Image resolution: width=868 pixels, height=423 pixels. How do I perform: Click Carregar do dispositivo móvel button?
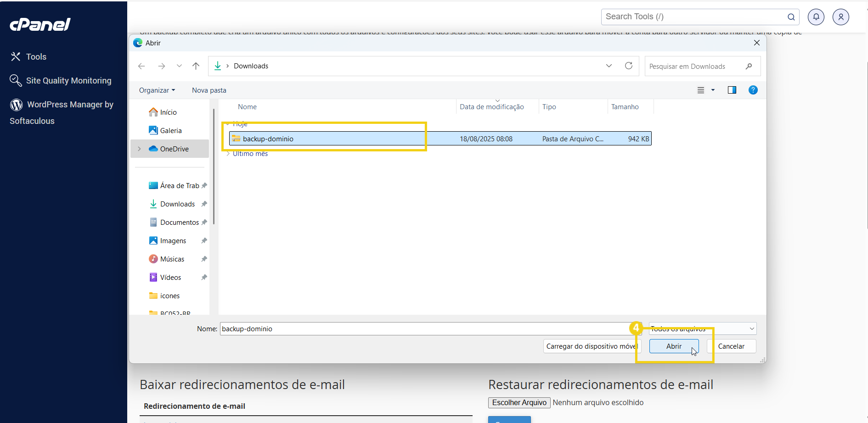tap(592, 346)
